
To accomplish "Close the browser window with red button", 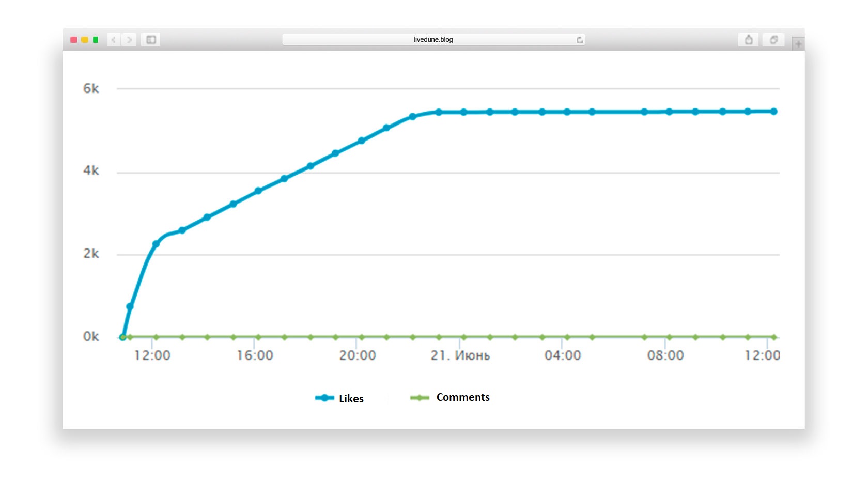I will [x=74, y=40].
